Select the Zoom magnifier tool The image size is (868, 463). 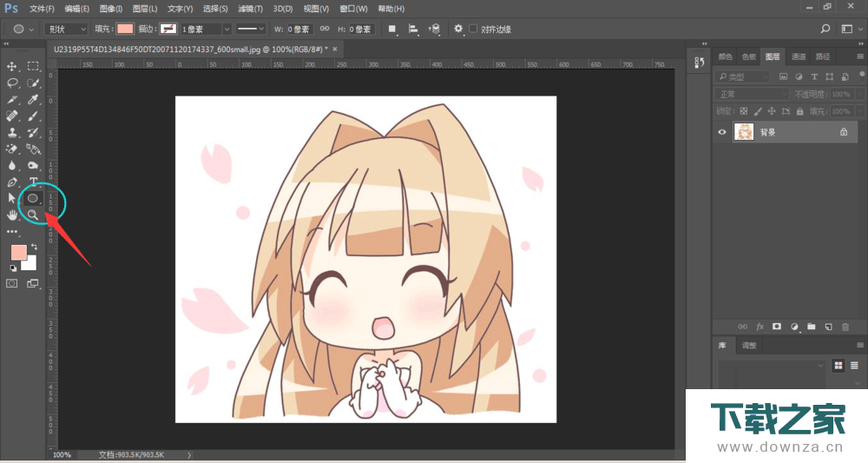[x=33, y=215]
